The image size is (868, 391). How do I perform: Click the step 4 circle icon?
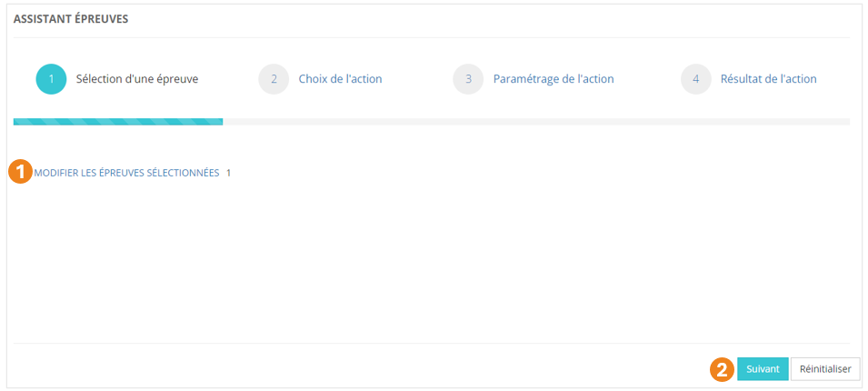(695, 79)
